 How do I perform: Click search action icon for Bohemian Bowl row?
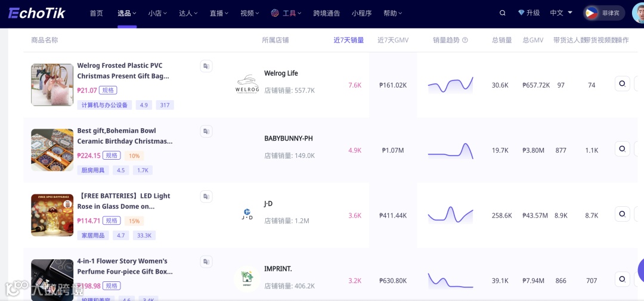pyautogui.click(x=622, y=148)
